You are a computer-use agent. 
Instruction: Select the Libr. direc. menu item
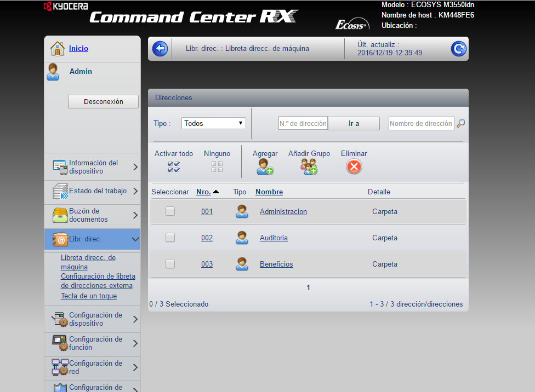coord(92,239)
